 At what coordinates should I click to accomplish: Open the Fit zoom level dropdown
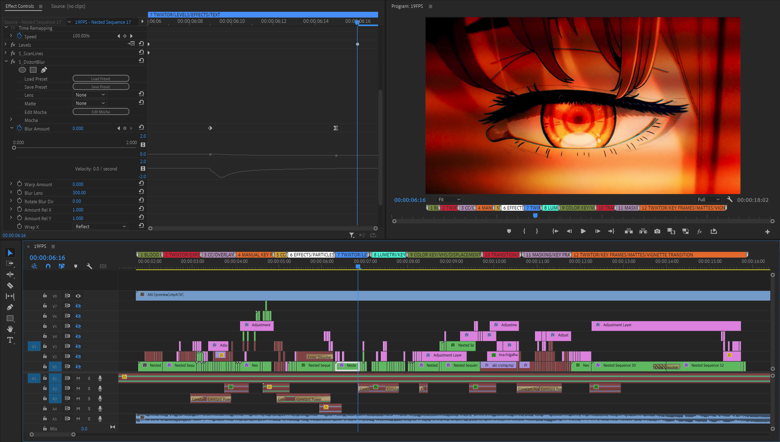[x=449, y=199]
